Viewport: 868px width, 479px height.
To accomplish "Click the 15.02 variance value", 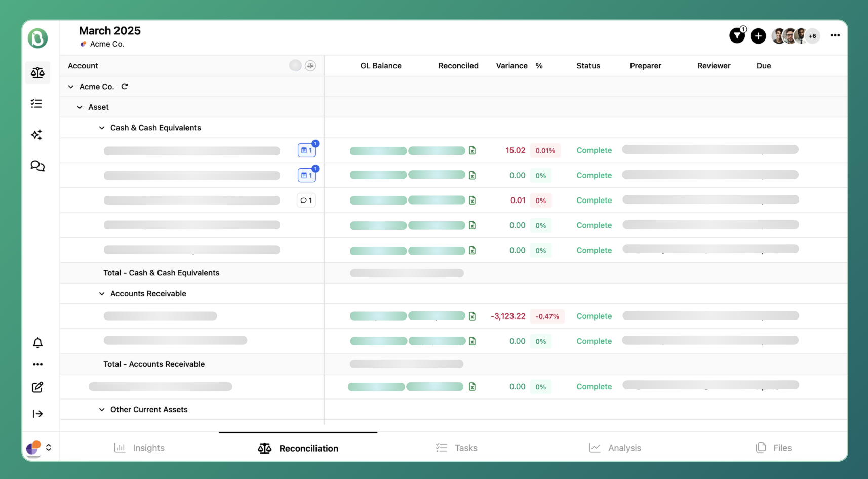I will [x=516, y=150].
